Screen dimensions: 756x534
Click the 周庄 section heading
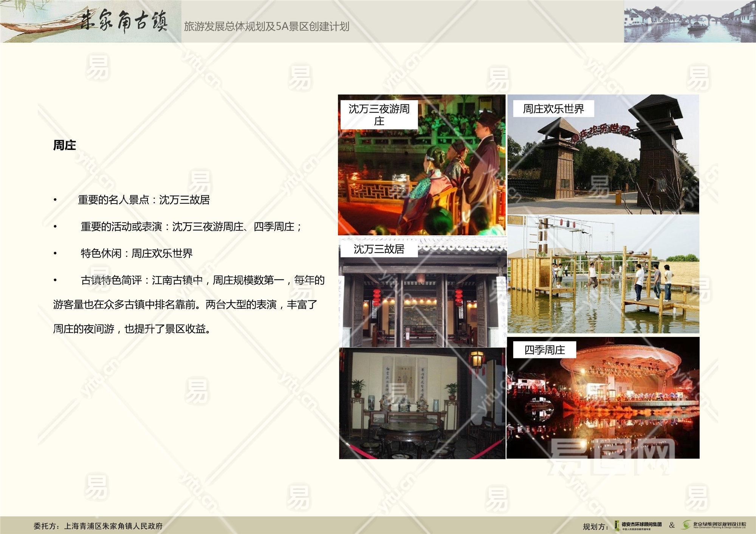click(65, 145)
